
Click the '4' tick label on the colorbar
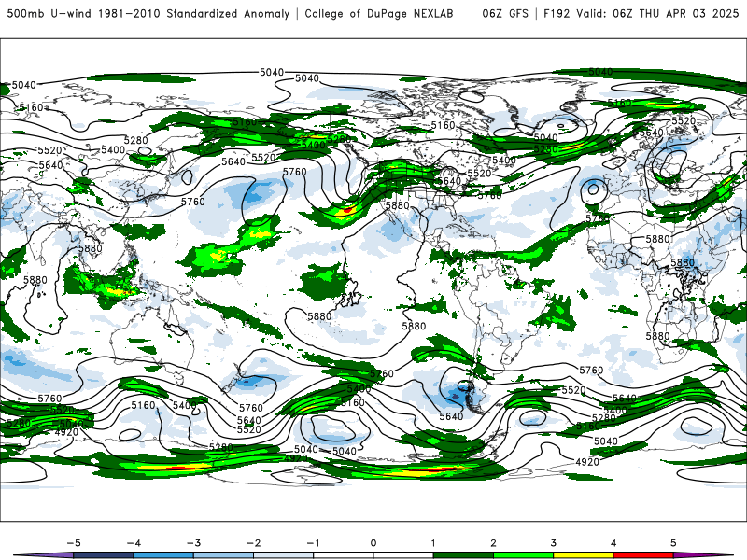click(613, 543)
